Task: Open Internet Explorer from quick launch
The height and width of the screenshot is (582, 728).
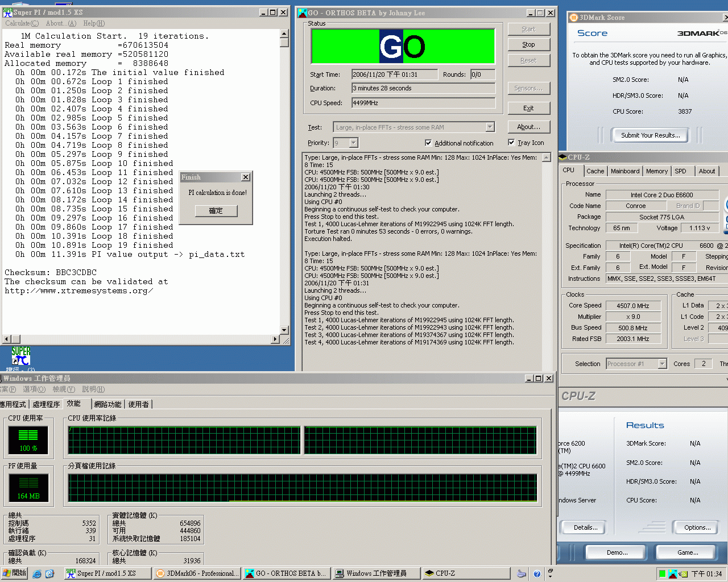Action: [x=37, y=574]
